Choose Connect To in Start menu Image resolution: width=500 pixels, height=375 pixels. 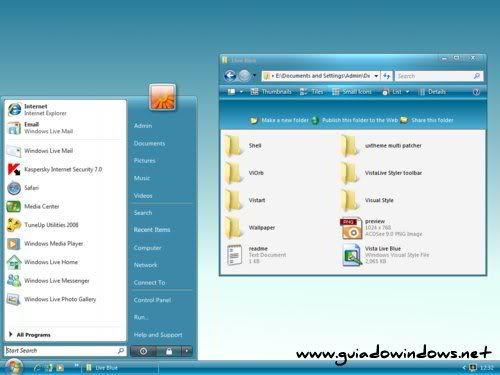tap(149, 283)
